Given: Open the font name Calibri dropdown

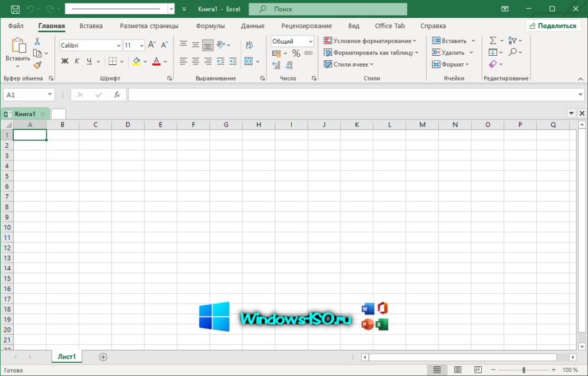Looking at the screenshot, I should point(118,45).
